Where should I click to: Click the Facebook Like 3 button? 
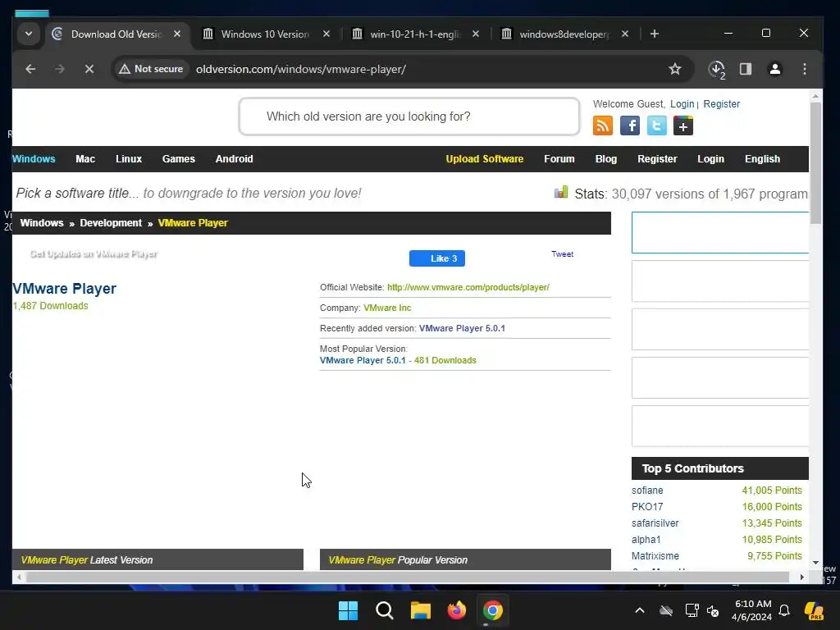point(437,258)
